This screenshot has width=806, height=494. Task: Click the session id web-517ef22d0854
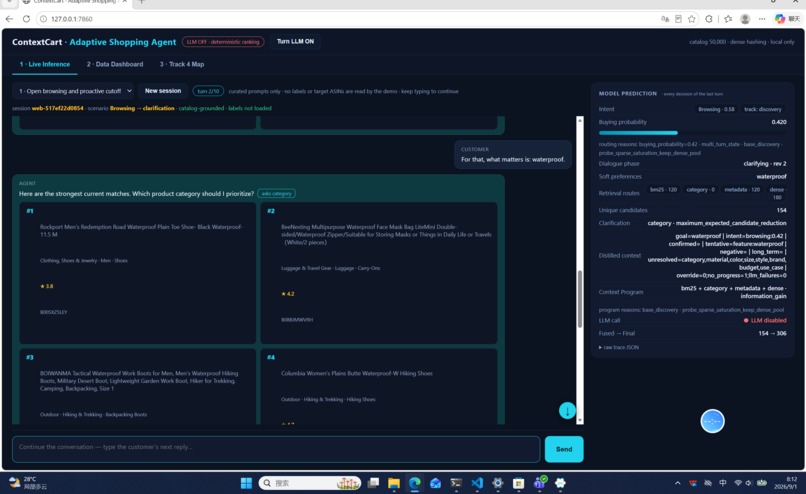[58, 108]
